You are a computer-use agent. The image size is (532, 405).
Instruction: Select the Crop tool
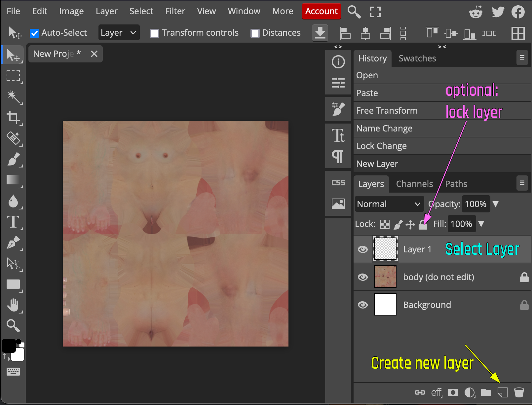point(14,117)
